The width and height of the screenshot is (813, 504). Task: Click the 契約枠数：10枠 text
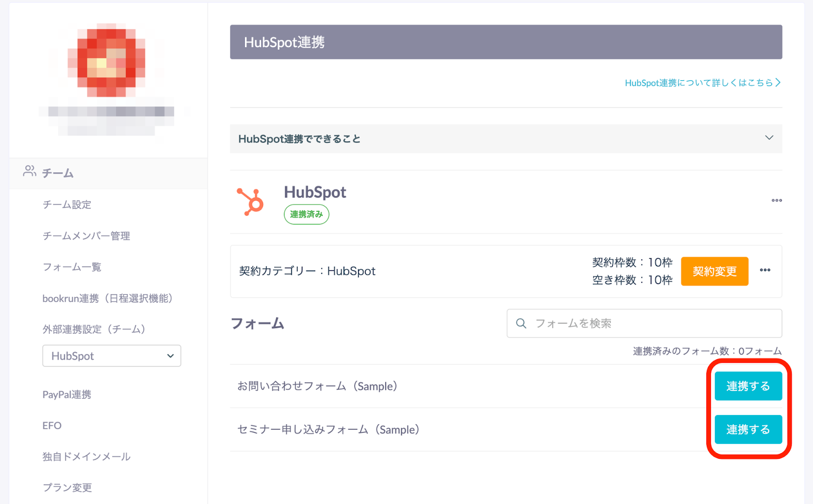pyautogui.click(x=632, y=262)
